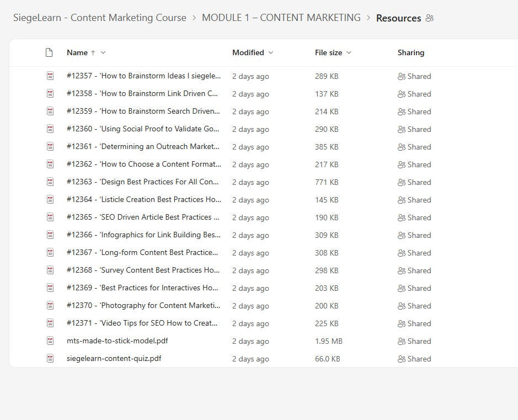518x420 pixels.
Task: Sort by the Name column header
Action: 77,52
